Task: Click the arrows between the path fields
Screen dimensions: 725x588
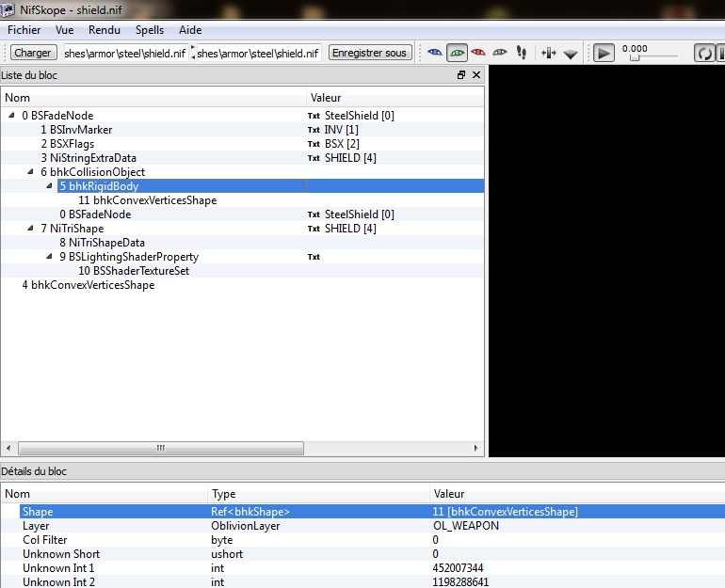Action: (192, 53)
